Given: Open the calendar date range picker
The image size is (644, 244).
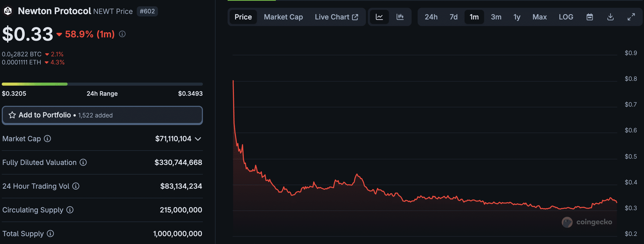Looking at the screenshot, I should (590, 17).
